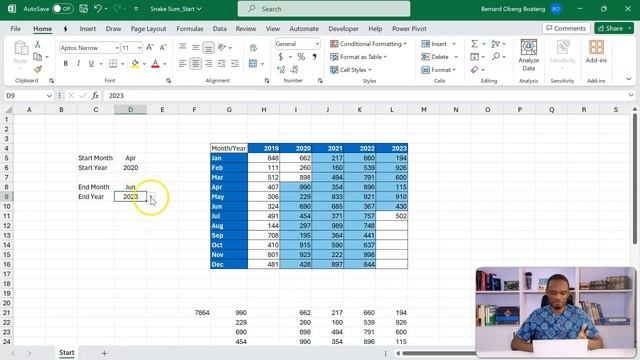Click the Delete cells button

coord(435,57)
